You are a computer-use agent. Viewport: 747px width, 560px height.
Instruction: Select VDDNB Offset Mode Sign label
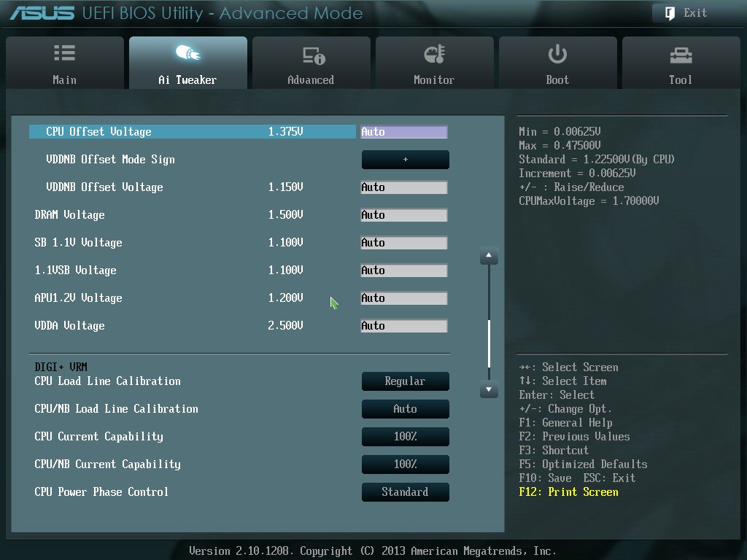point(111,160)
